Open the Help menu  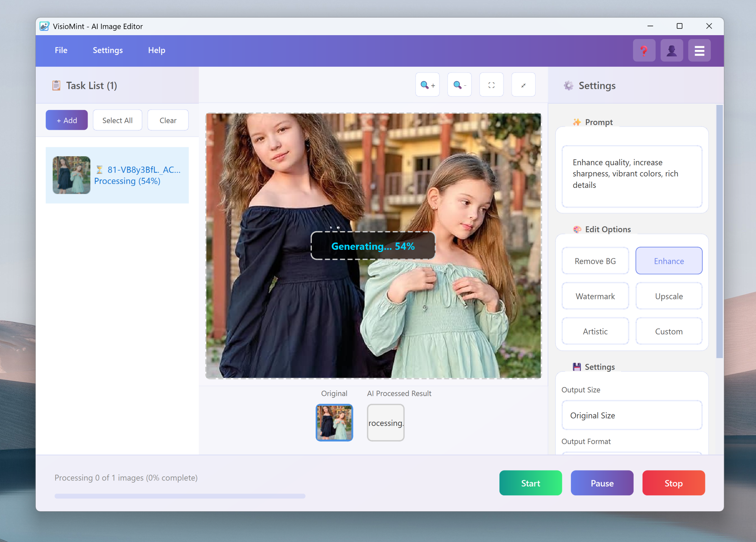156,50
